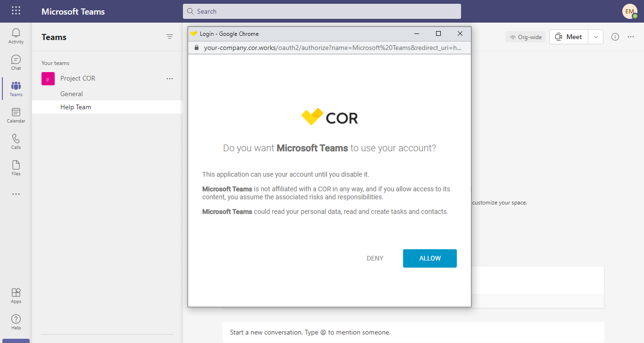Viewport: 644px width, 343px height.
Task: Open more options for Project COR team
Action: tap(170, 79)
